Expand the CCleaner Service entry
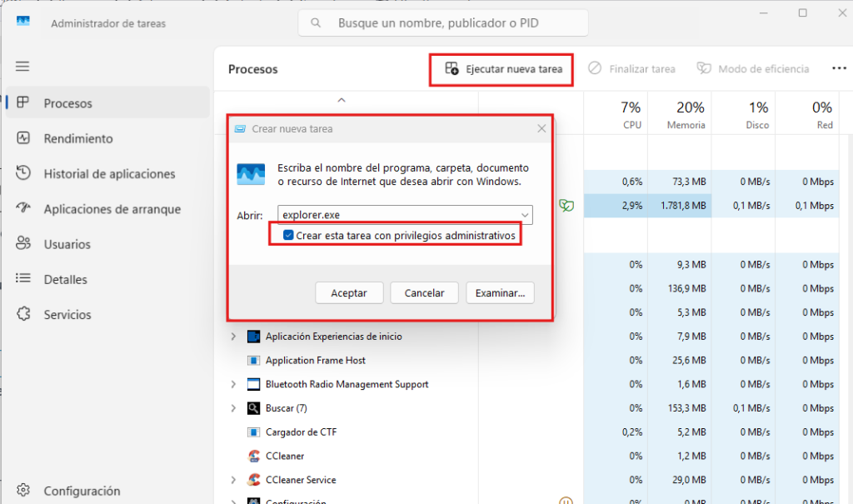 point(232,480)
